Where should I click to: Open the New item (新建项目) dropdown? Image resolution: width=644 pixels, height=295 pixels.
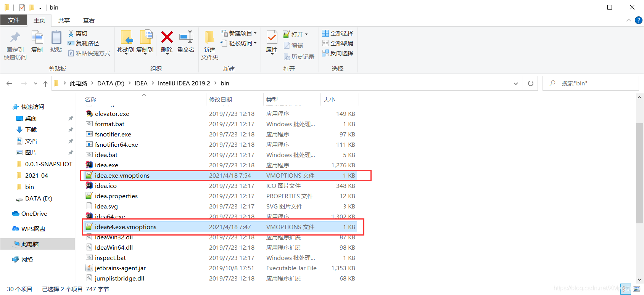click(238, 34)
